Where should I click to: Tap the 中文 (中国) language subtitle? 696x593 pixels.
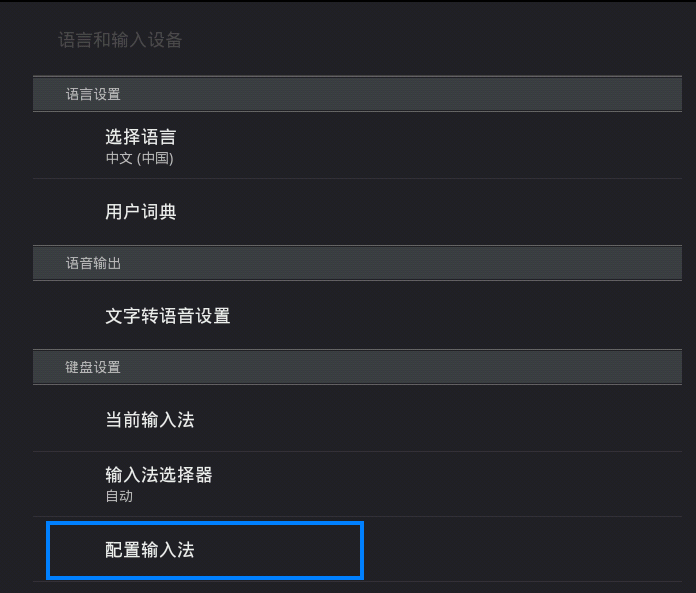[139, 158]
